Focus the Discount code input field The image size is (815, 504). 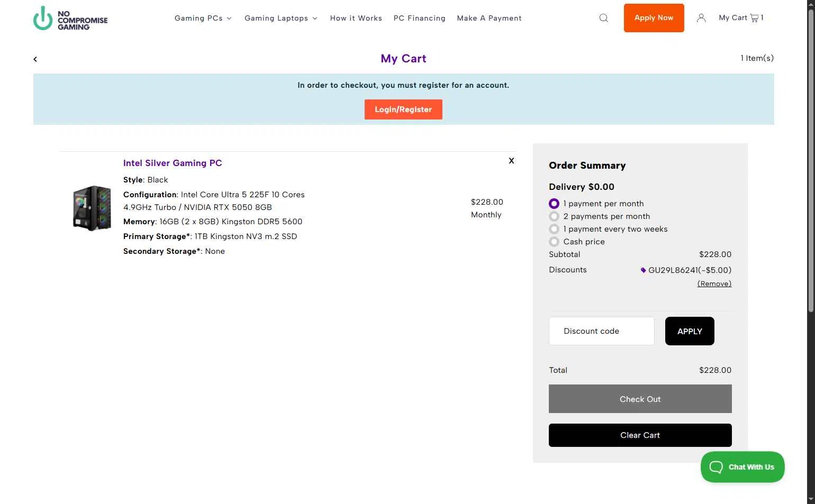click(602, 331)
